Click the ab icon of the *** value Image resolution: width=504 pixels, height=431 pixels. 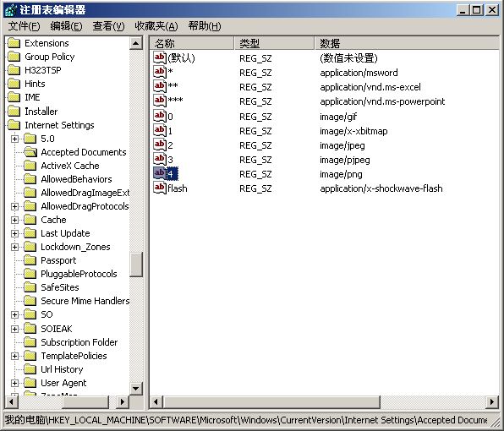pos(160,101)
